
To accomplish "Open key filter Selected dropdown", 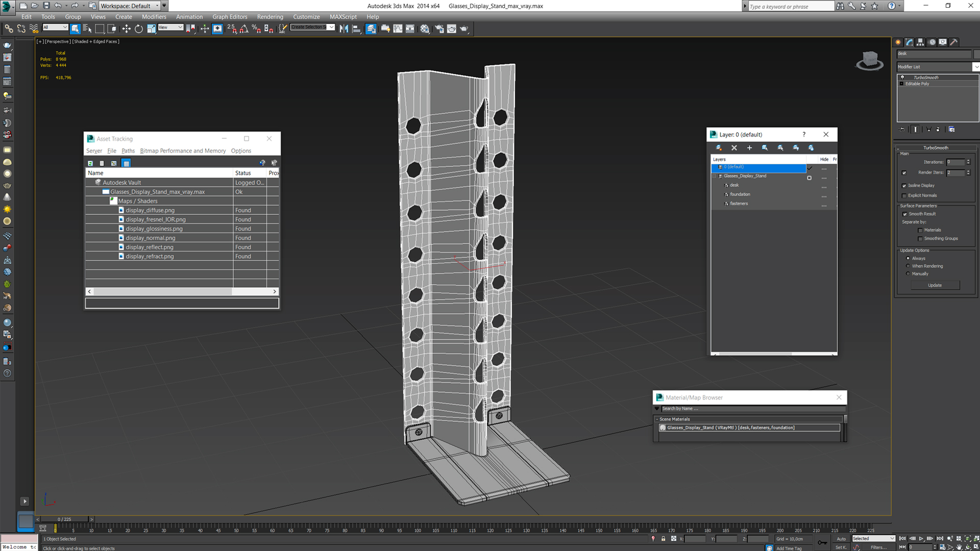I will point(873,539).
